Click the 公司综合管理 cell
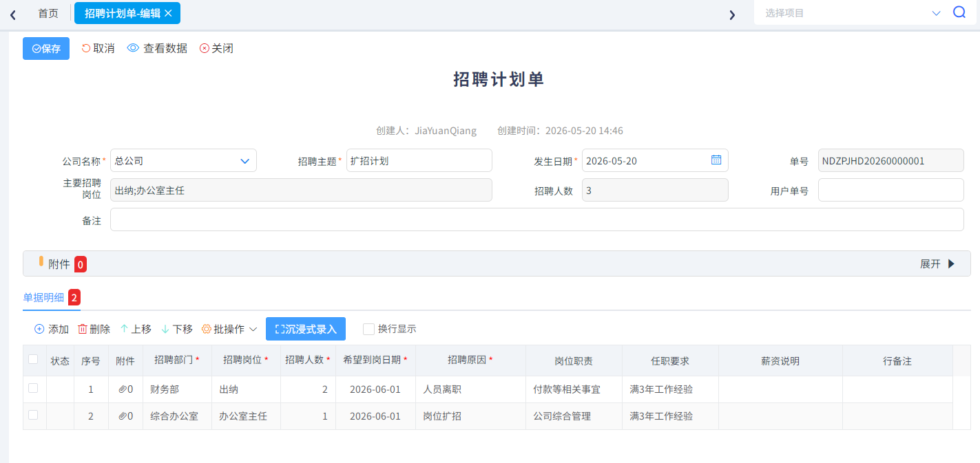Viewport: 980px width, 463px height. pos(574,416)
